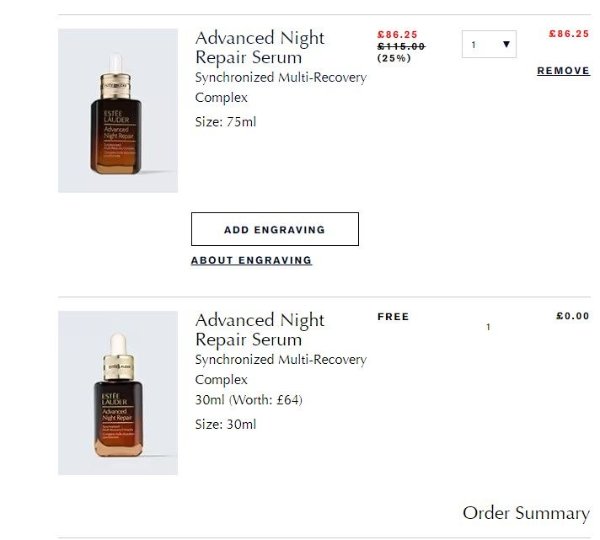Click the £0.00 line total
Viewport: 600px width, 540px height.
[x=572, y=317]
